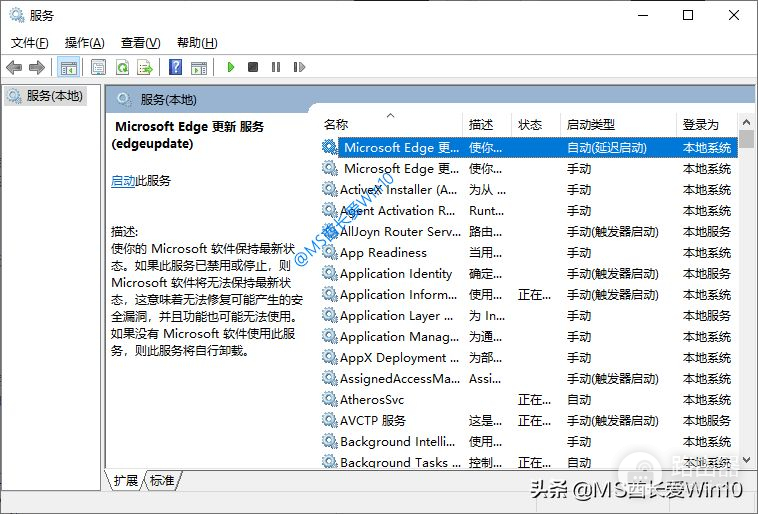This screenshot has width=758, height=514.
Task: Select the AtherosSvc service
Action: pos(529,399)
